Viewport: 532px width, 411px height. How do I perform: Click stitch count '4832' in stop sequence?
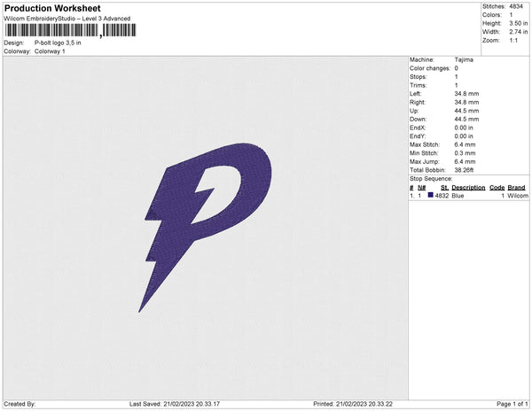tap(442, 196)
